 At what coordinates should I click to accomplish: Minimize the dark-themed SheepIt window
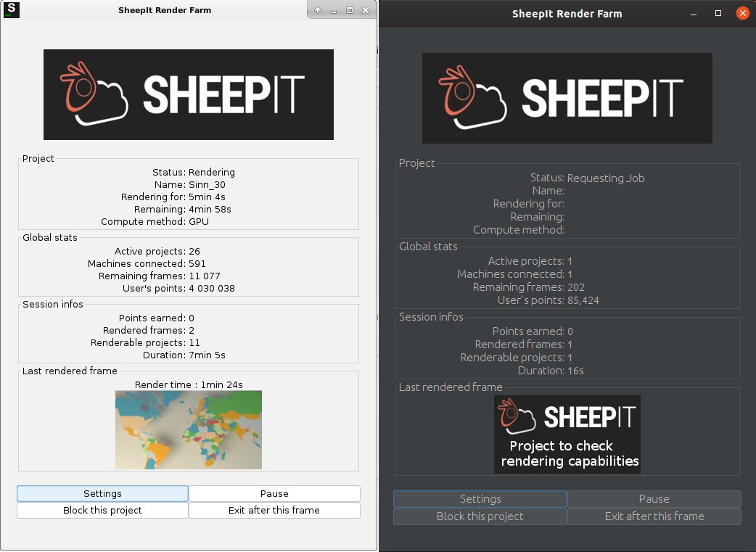point(694,14)
